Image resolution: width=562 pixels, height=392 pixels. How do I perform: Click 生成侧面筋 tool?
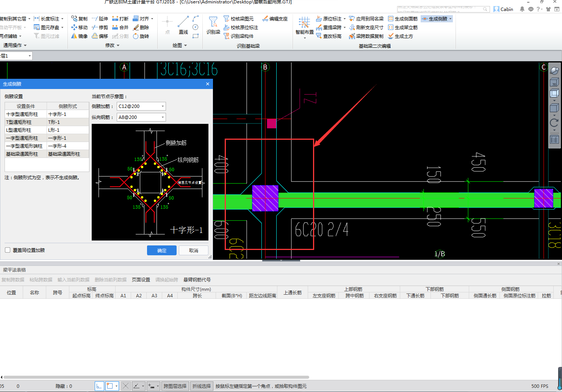402,19
